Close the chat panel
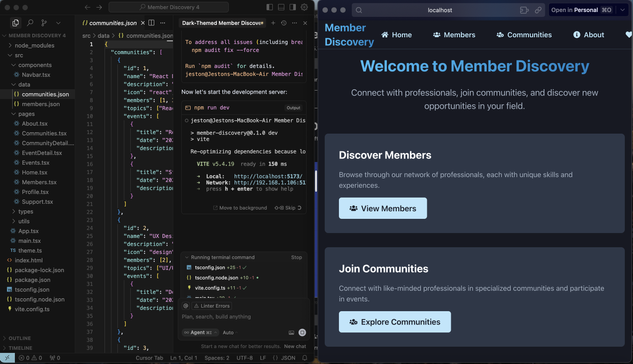 305,23
